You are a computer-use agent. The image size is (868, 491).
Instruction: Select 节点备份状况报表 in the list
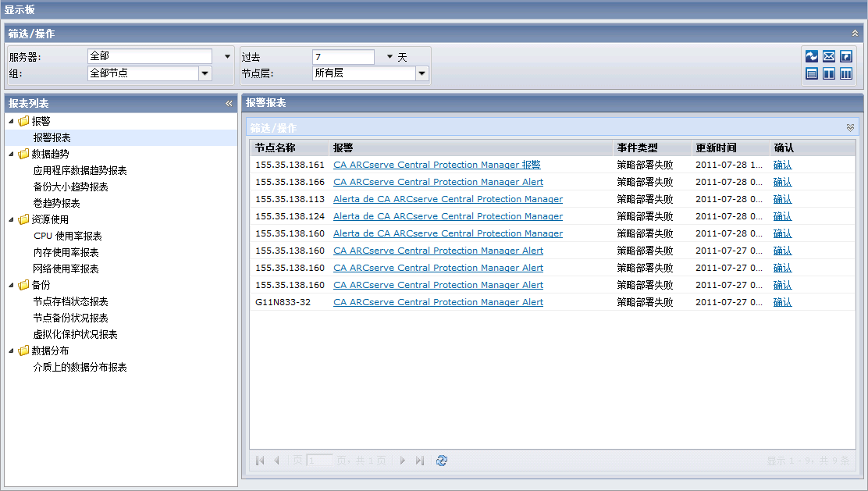(x=70, y=318)
